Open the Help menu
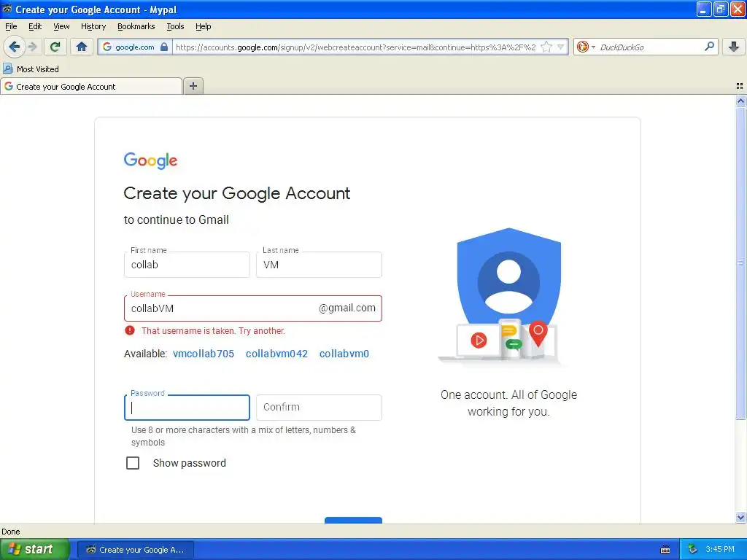Screen dimensions: 747x560 (204, 26)
